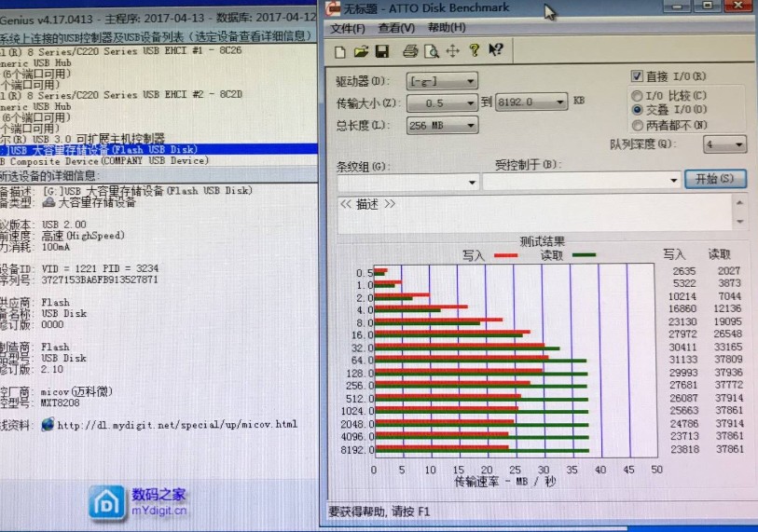Click the New file icon in ATTO toolbar
Image resolution: width=758 pixels, height=532 pixels.
pos(340,51)
